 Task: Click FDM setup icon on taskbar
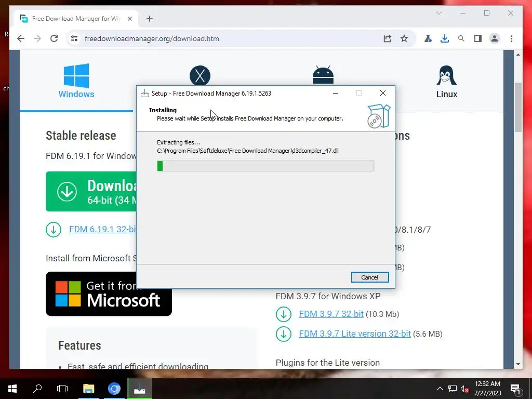click(139, 389)
